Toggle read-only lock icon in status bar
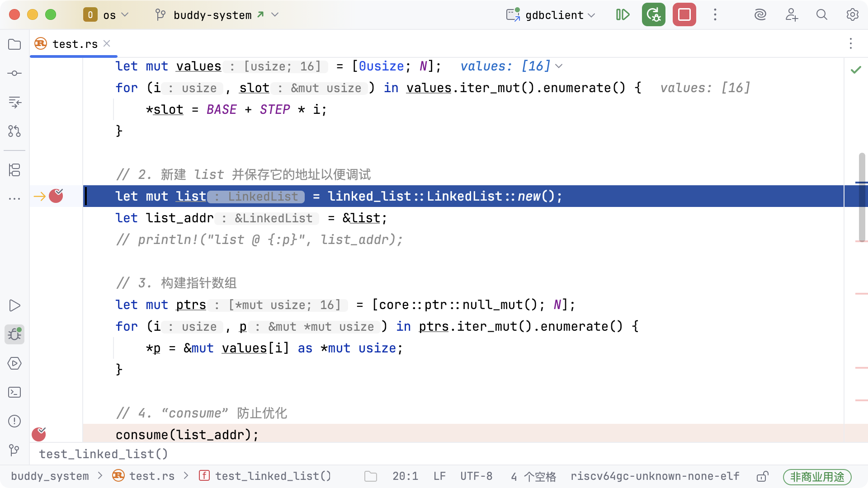 [762, 476]
